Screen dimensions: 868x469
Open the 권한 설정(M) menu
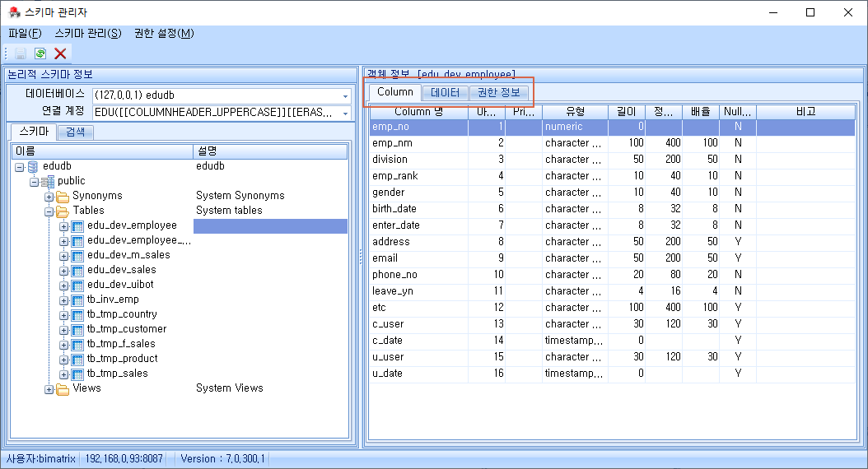coord(164,33)
